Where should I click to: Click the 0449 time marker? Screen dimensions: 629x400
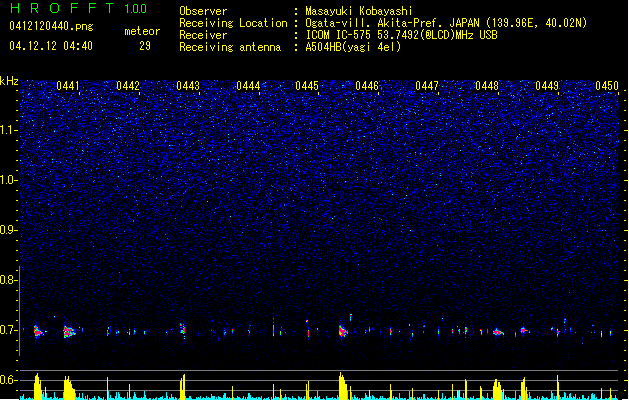coord(547,86)
